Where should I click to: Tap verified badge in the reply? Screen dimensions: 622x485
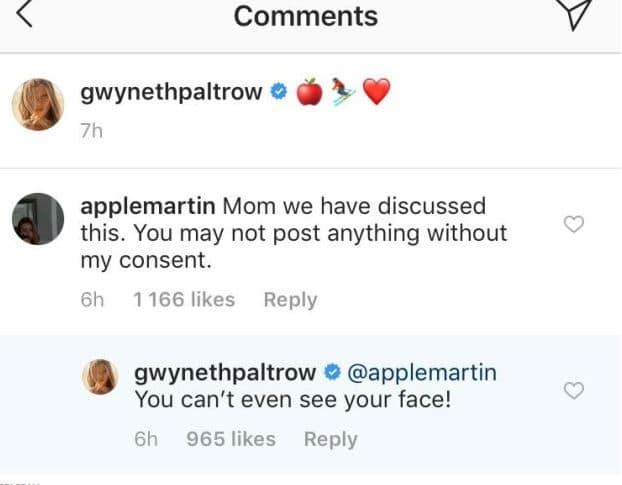pos(332,374)
